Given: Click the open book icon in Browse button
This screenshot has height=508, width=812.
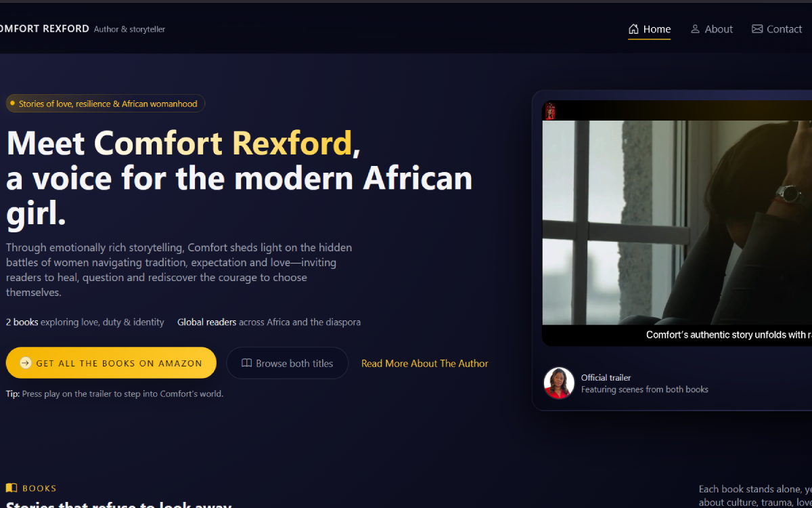Looking at the screenshot, I should click(x=246, y=363).
